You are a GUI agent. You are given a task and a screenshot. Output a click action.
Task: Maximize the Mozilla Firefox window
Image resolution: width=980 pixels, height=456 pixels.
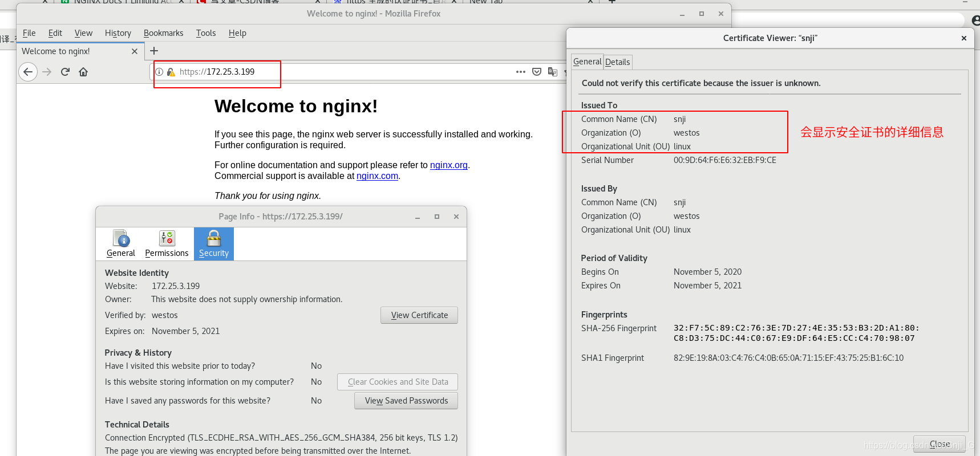(x=702, y=14)
